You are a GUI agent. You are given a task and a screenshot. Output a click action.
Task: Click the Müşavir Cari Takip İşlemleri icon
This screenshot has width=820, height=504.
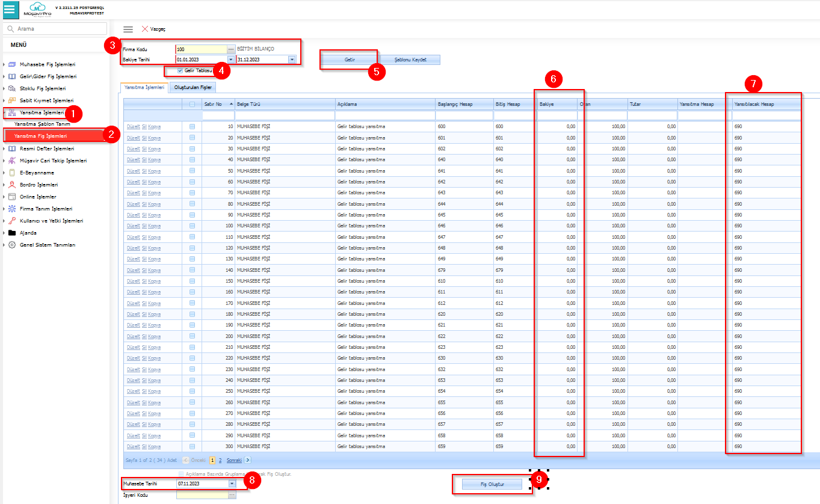click(x=11, y=161)
